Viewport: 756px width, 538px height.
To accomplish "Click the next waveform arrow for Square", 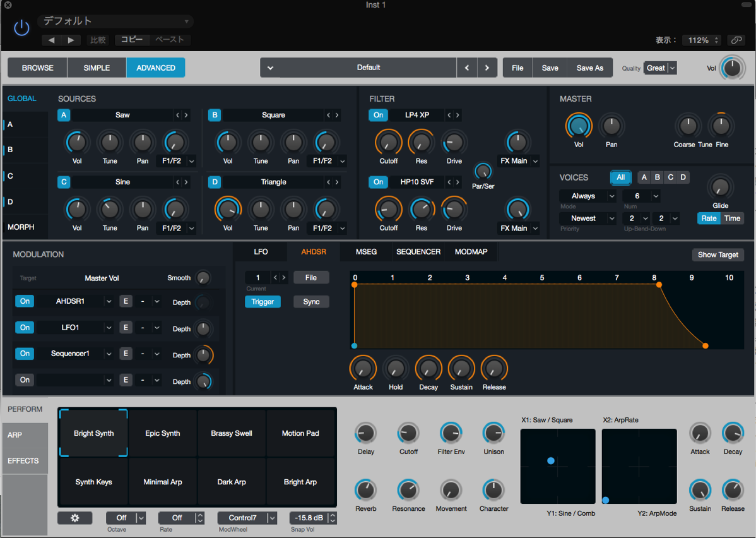I will tap(337, 115).
